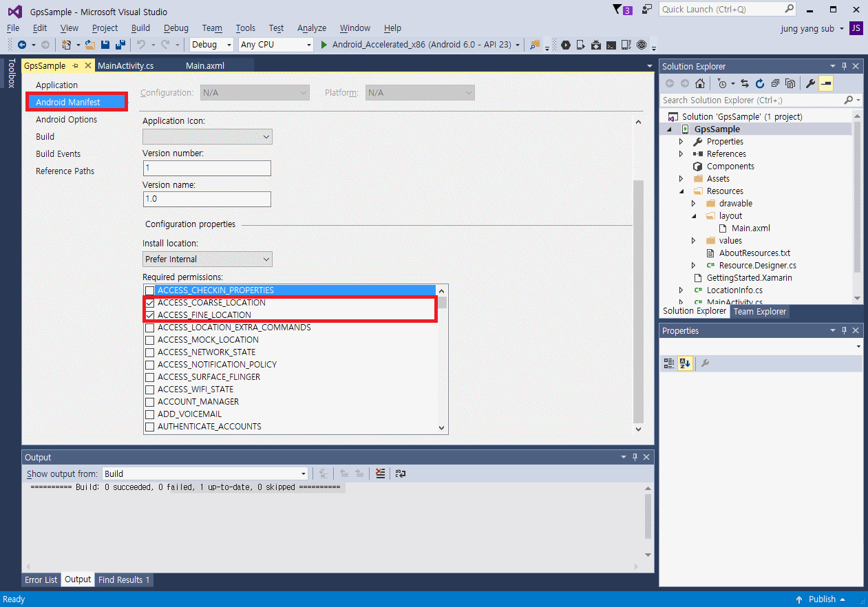Viewport: 868px width, 607px height.
Task: Click the Alphabetical sort icon in Properties
Action: (685, 363)
